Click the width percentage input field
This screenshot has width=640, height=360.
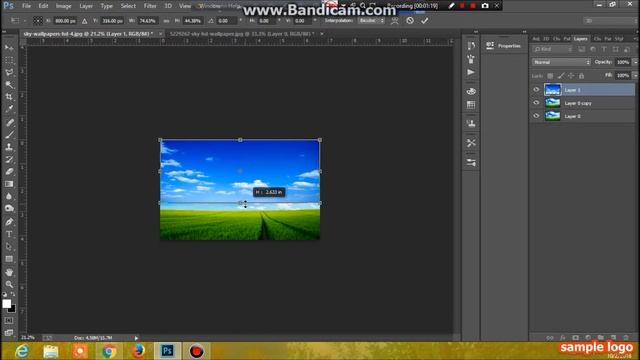pos(147,20)
